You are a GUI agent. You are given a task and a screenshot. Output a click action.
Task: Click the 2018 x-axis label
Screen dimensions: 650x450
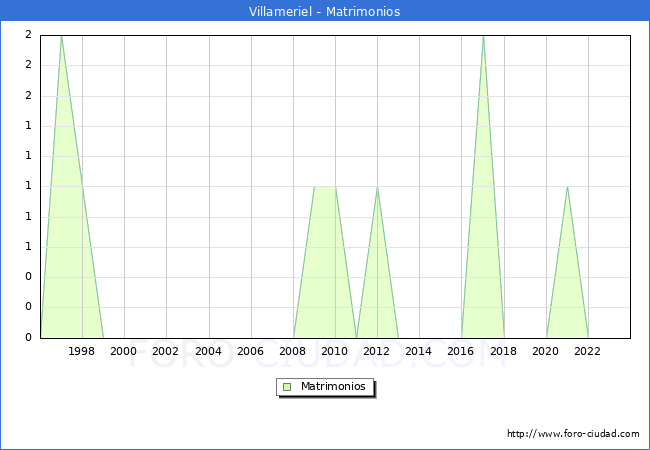[x=503, y=351]
